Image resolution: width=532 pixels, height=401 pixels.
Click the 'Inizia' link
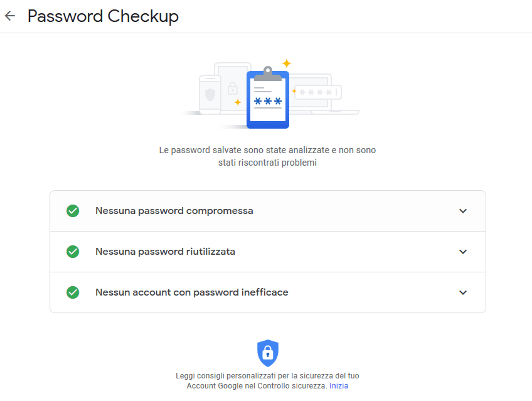[339, 386]
